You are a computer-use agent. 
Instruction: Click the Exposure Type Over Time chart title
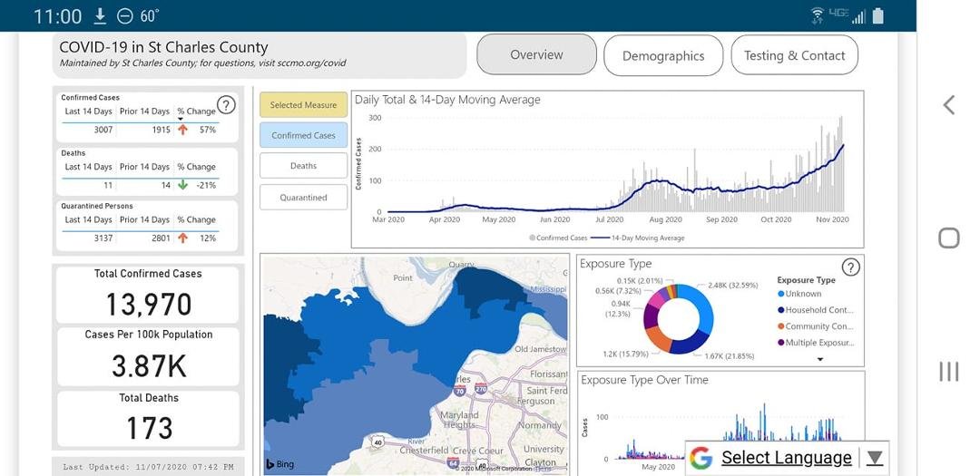pos(644,380)
